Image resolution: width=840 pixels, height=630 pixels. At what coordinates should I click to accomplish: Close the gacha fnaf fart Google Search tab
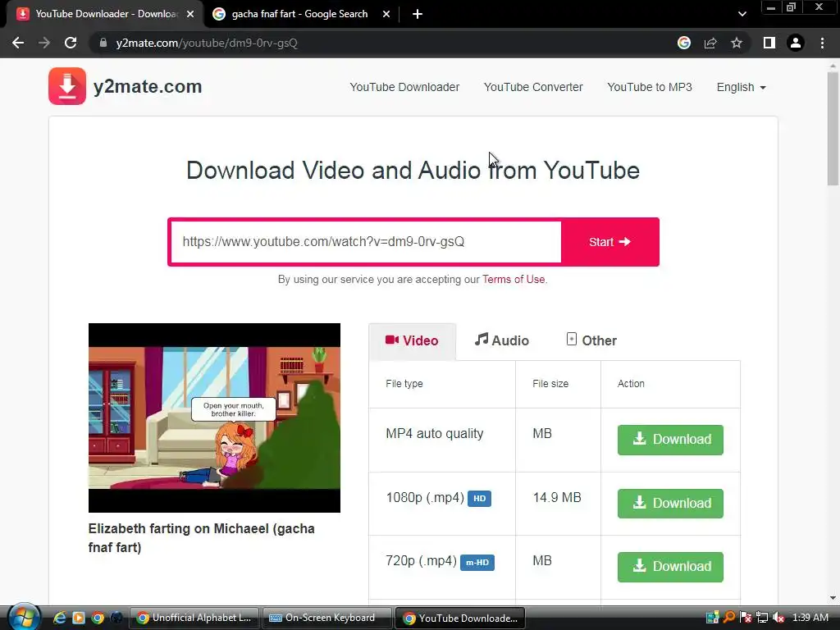coord(386,14)
